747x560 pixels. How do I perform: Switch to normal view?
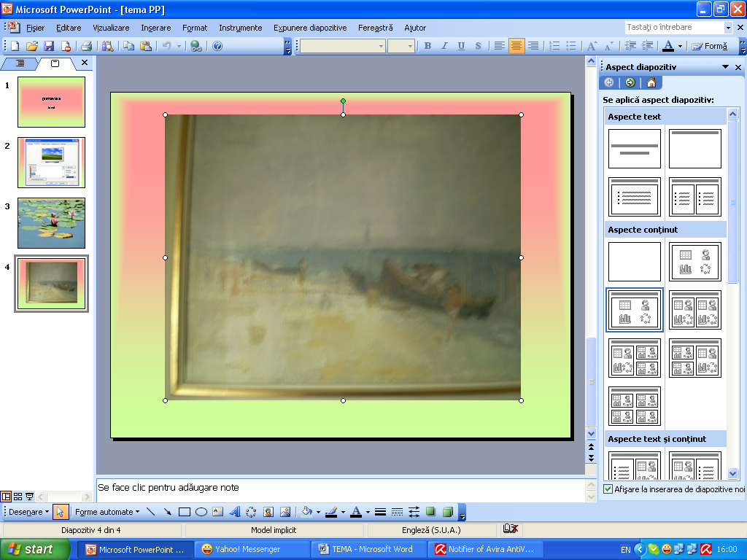[x=6, y=497]
